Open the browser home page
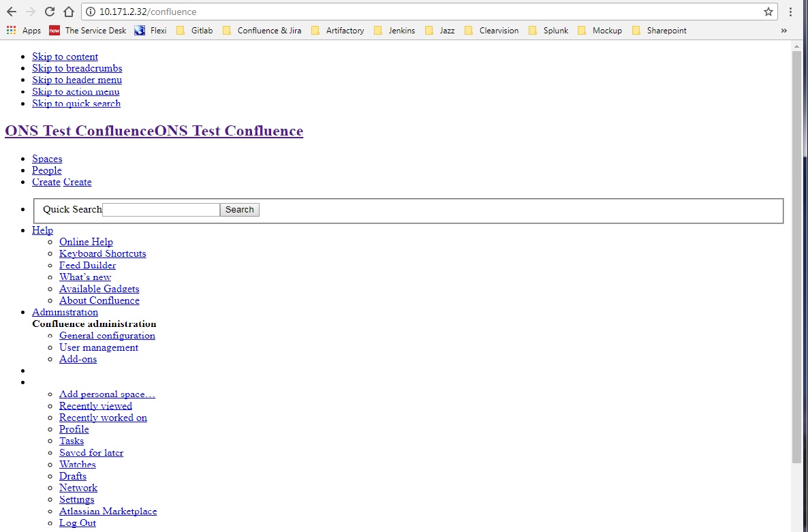This screenshot has width=808, height=532. coord(67,12)
